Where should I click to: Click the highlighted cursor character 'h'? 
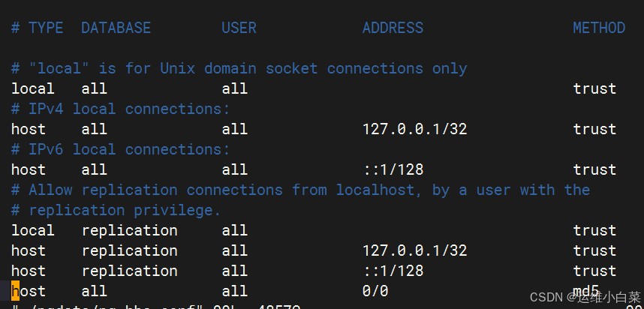pos(16,291)
